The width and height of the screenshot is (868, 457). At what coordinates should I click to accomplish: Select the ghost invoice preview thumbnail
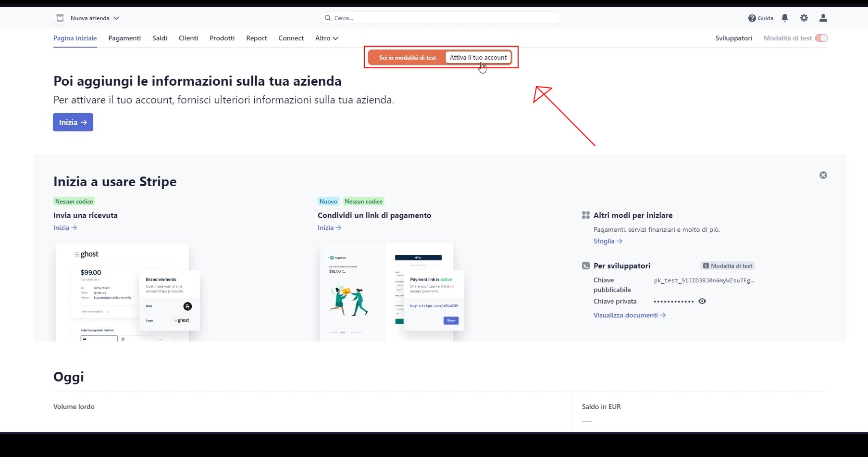point(127,292)
